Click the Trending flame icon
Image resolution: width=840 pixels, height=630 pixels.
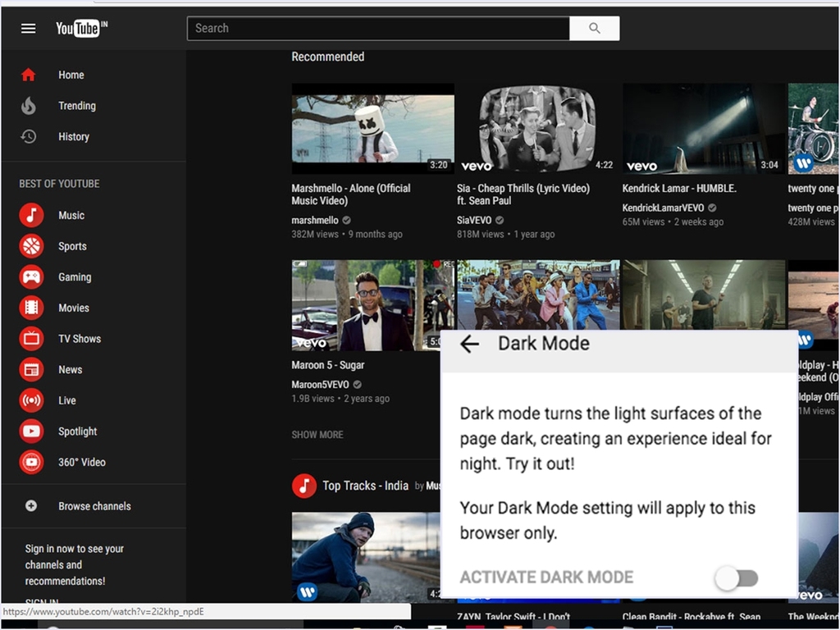click(29, 106)
